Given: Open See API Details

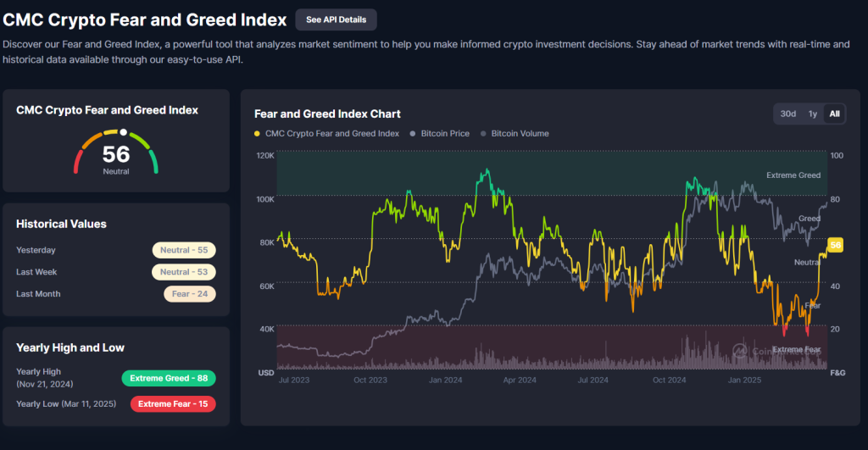Looking at the screenshot, I should (336, 19).
